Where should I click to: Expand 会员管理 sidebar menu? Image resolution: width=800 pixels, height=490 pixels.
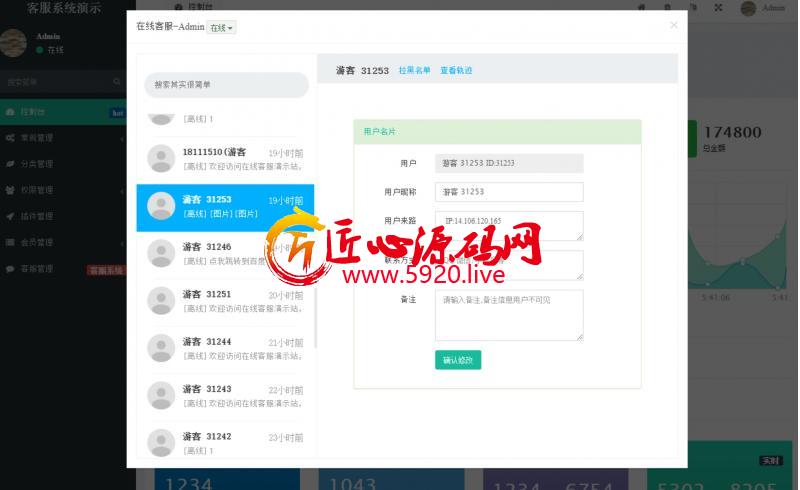[63, 242]
